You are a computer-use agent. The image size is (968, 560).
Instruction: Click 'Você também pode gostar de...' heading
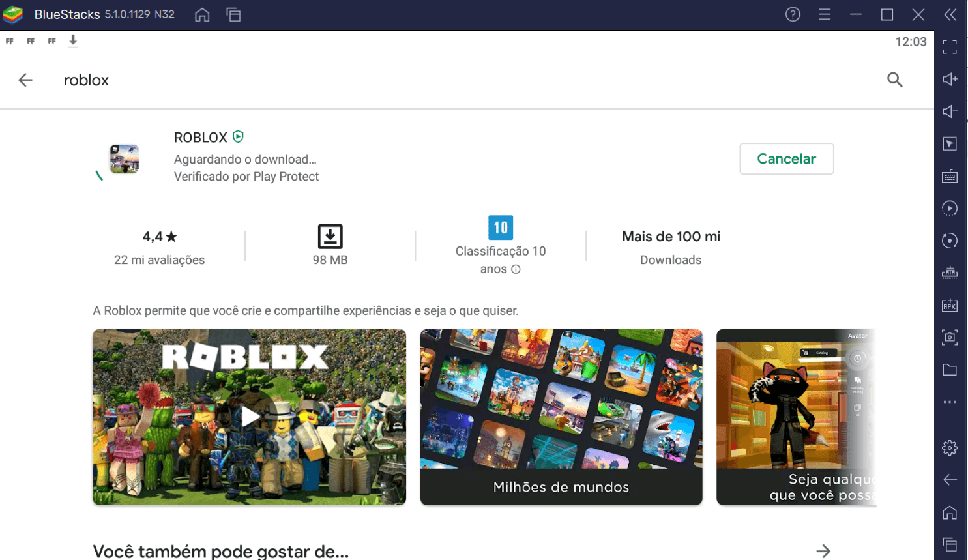[220, 551]
